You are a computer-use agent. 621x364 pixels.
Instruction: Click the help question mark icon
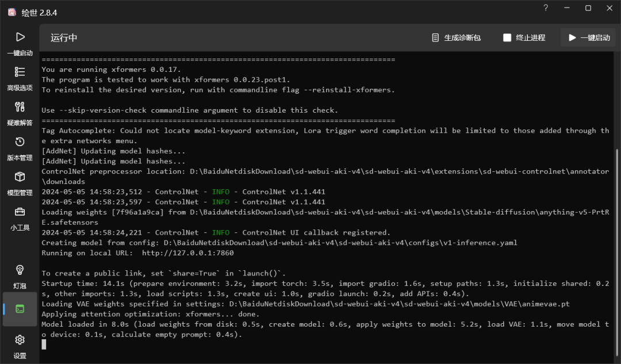(546, 8)
